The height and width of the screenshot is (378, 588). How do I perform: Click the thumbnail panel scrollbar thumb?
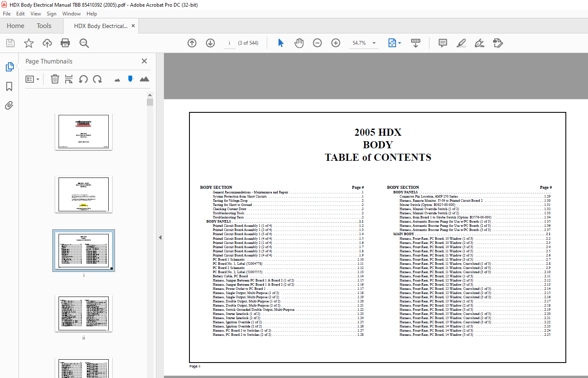(x=150, y=102)
